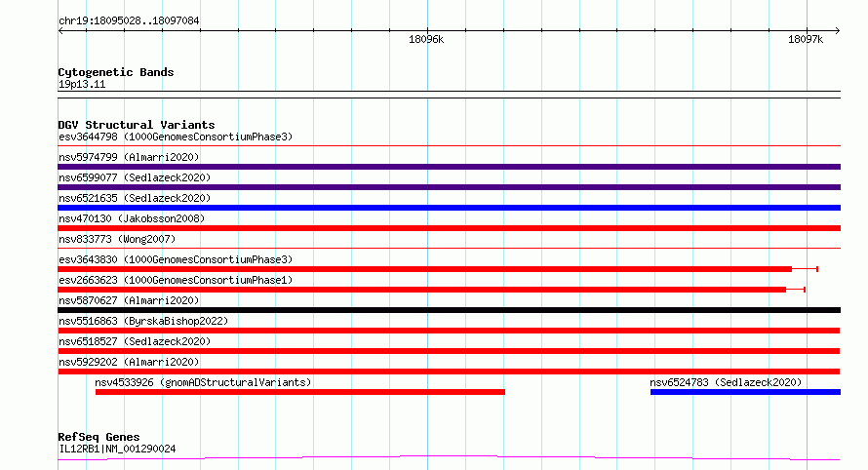Viewport: 868px width, 470px height.
Task: Select variant label esv3644798 (1000GenomesConsortiumPhase3)
Action: tap(176, 137)
